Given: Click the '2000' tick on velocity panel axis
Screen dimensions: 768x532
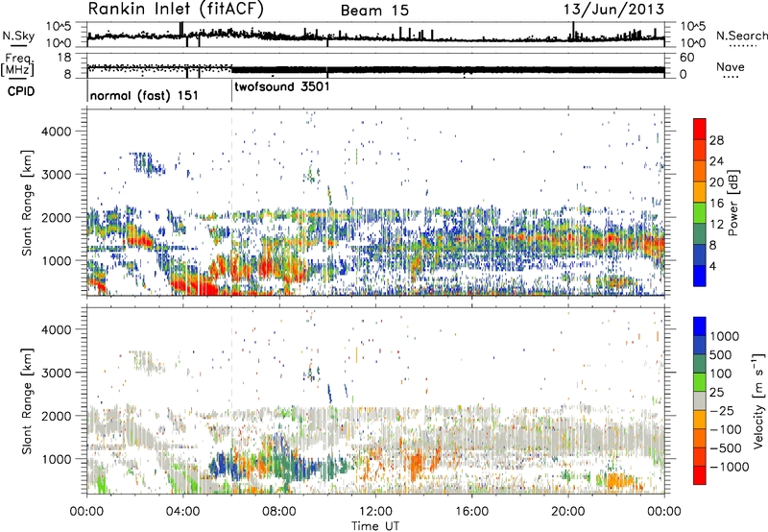Looking at the screenshot, I should point(57,416).
